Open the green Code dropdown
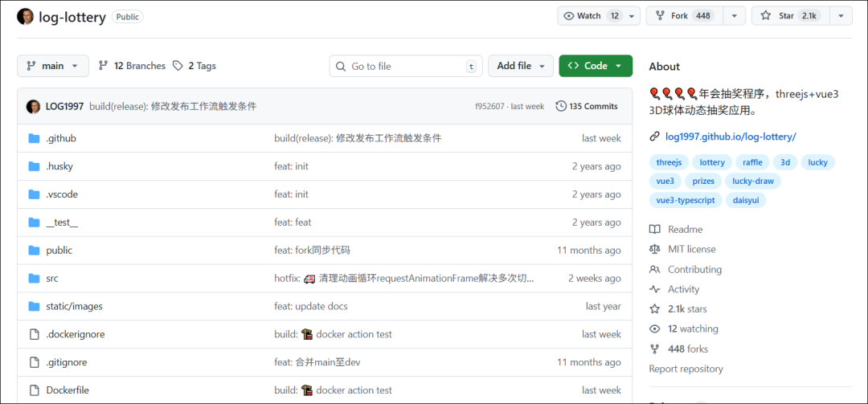 click(x=596, y=66)
